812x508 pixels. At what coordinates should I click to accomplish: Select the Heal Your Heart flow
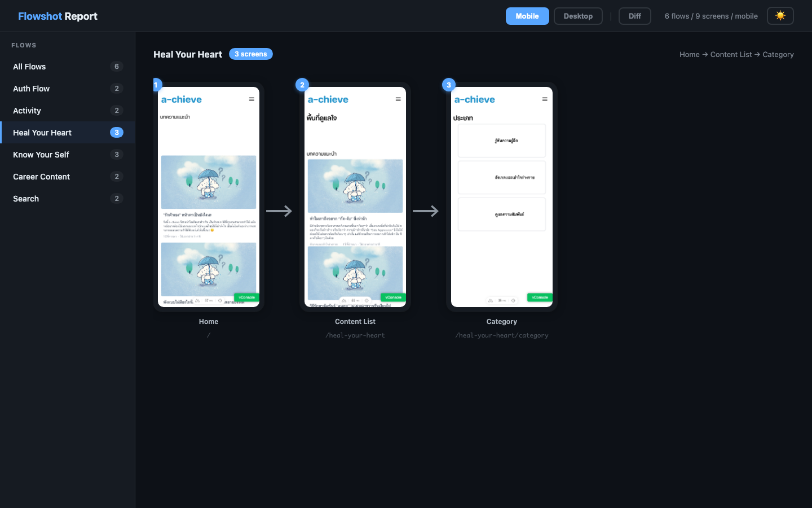pyautogui.click(x=68, y=133)
